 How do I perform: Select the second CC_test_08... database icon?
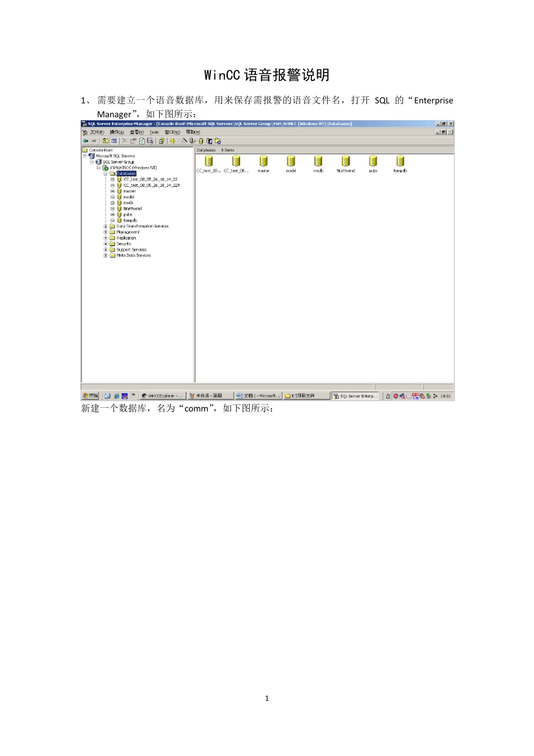click(x=236, y=161)
